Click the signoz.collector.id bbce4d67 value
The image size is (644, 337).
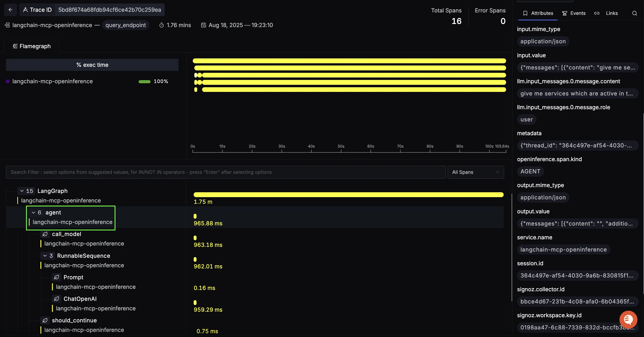[x=578, y=301]
